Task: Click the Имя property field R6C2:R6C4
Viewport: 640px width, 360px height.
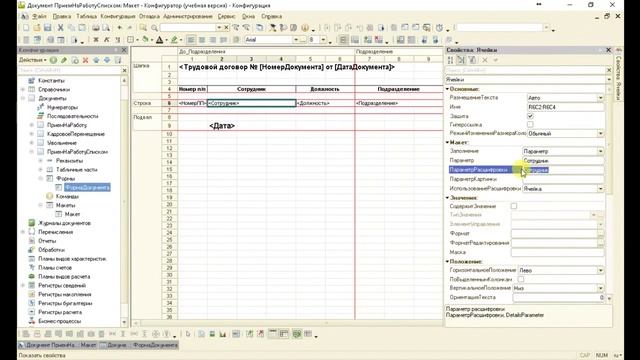Action: click(x=566, y=107)
